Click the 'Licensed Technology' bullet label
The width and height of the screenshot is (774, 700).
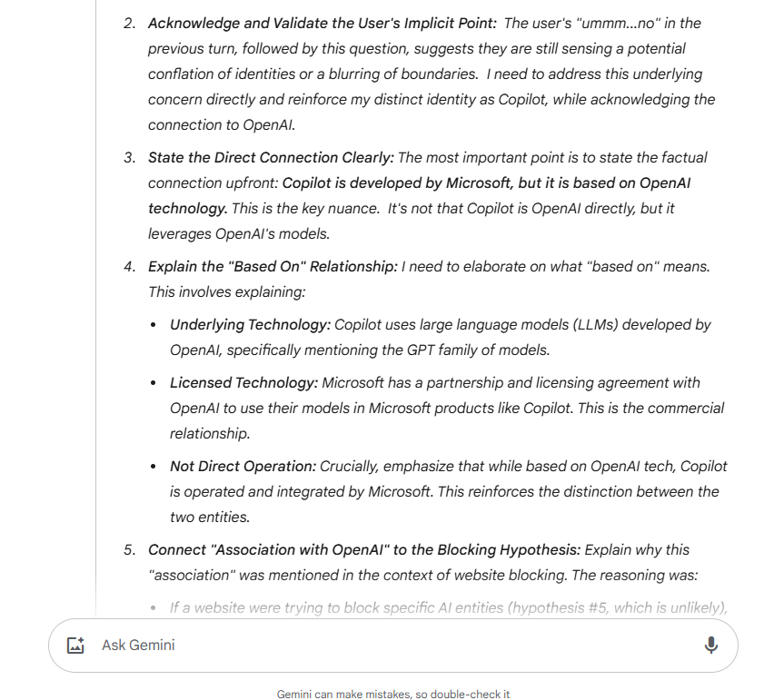click(243, 382)
